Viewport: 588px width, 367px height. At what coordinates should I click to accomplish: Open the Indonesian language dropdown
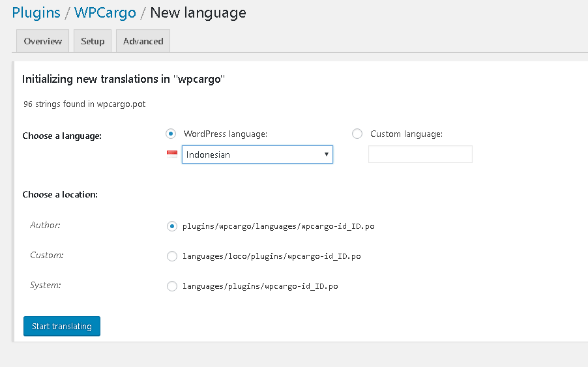(257, 154)
